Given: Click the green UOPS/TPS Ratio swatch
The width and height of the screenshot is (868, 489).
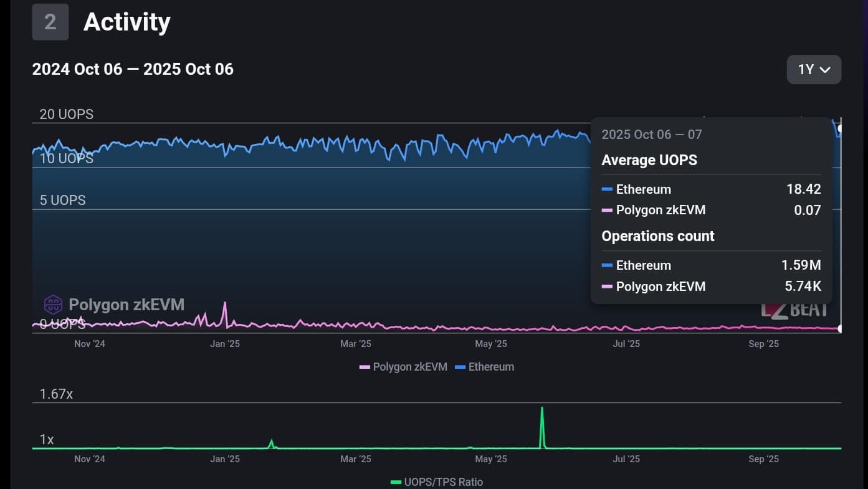Looking at the screenshot, I should (x=396, y=482).
